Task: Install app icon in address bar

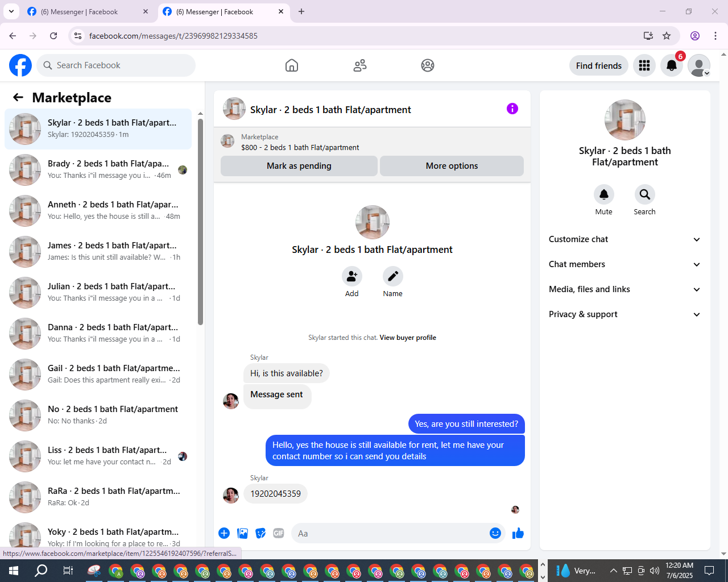Action: [x=648, y=36]
